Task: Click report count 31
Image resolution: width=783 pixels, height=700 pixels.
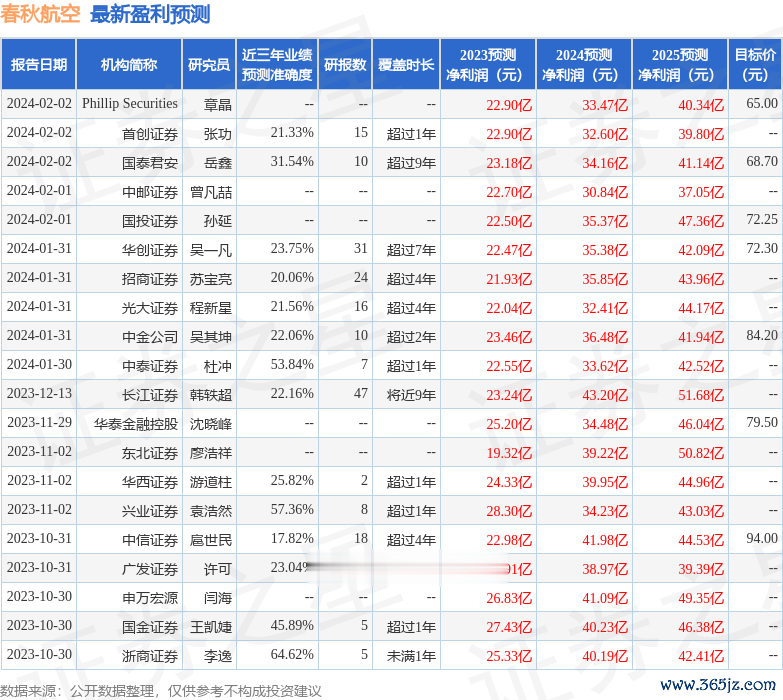Action: click(361, 249)
